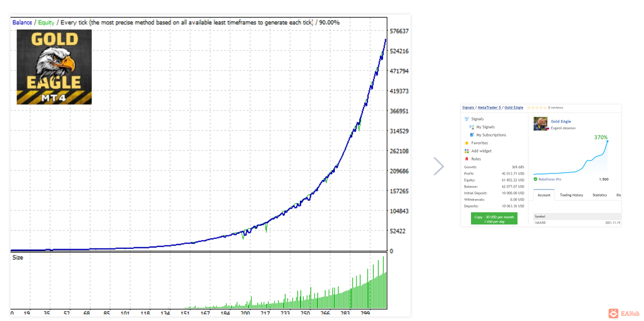Click the 370% growth label
Viewport: 644px width, 321px height.
[x=600, y=137]
